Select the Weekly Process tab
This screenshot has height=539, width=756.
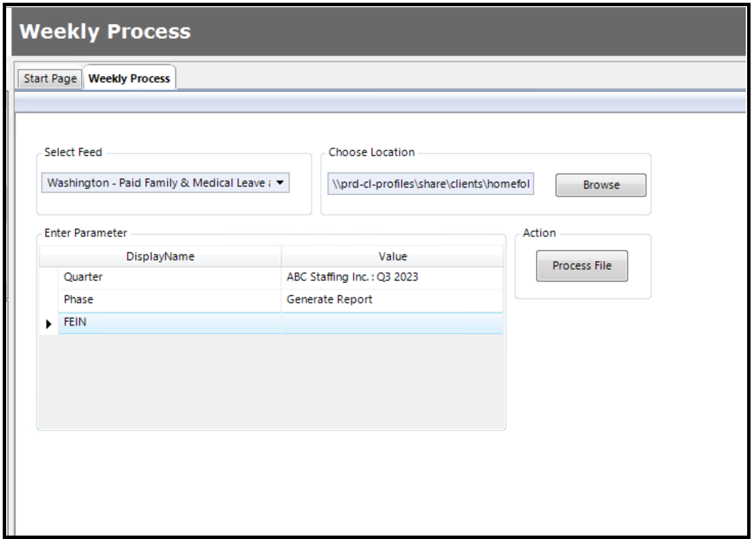coord(130,78)
